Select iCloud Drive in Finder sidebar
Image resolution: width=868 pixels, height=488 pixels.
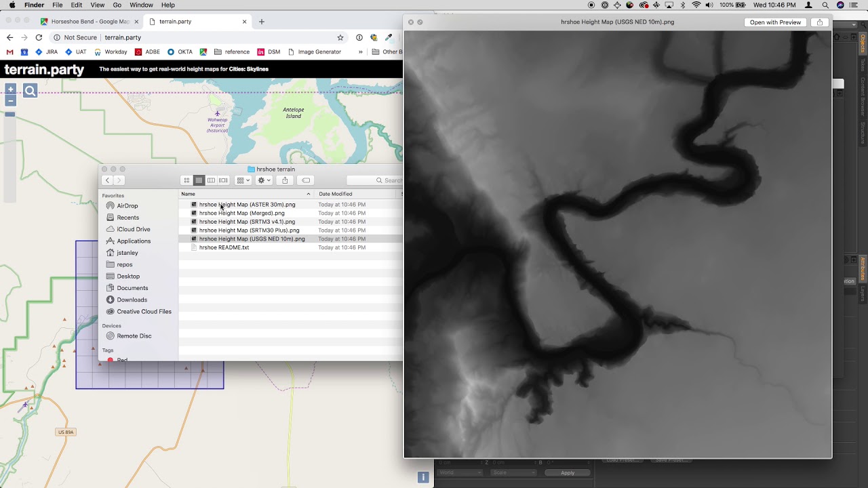point(134,229)
